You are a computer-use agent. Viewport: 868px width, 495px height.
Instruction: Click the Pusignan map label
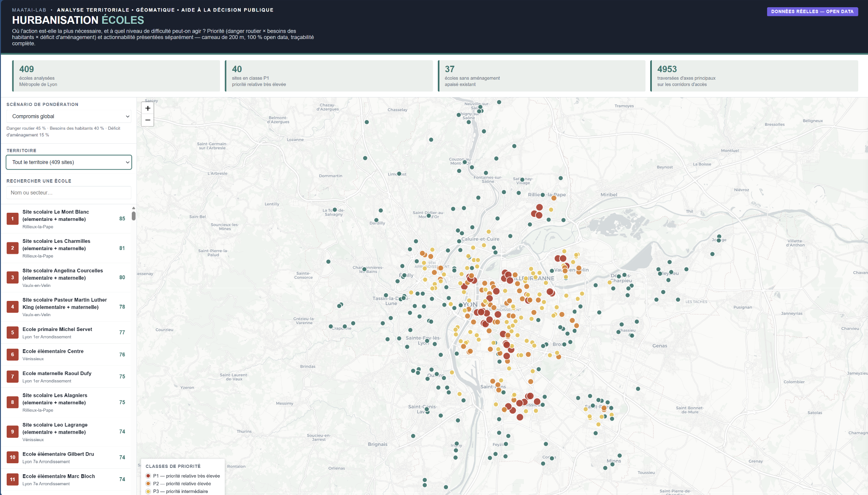pos(743,307)
